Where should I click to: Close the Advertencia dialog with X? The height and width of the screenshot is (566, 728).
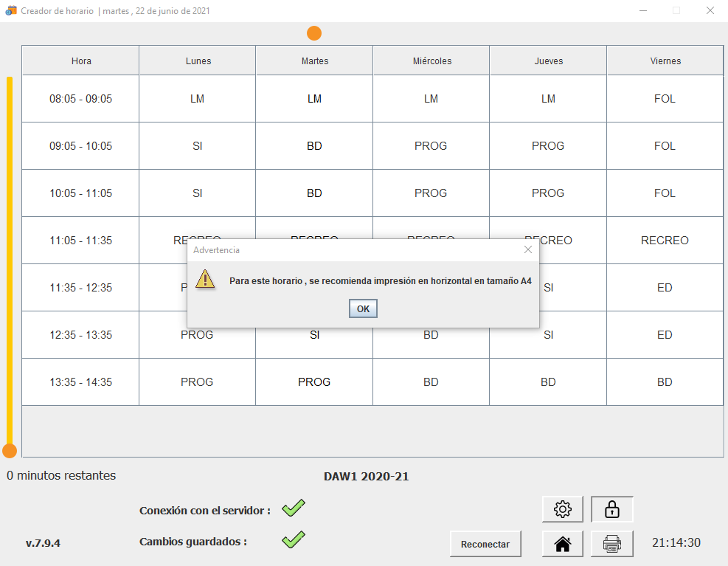click(x=527, y=249)
